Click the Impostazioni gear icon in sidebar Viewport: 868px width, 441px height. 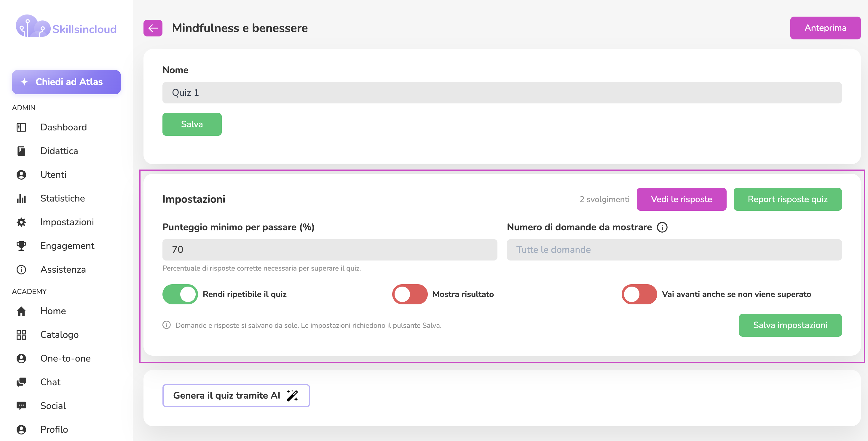(x=21, y=222)
